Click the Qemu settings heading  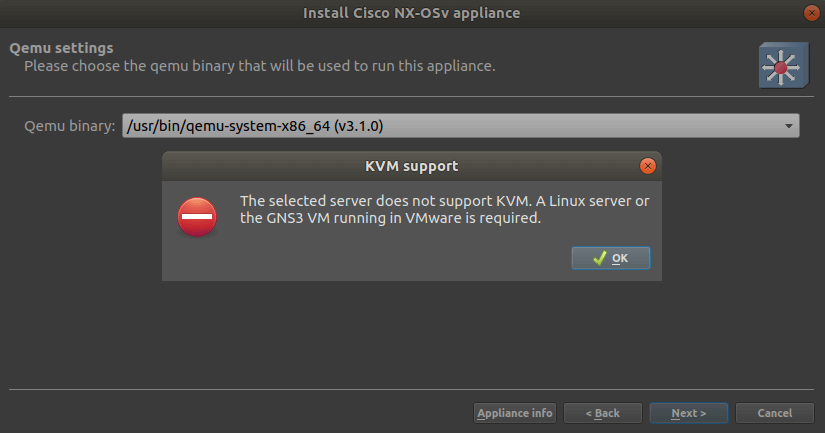[x=61, y=48]
